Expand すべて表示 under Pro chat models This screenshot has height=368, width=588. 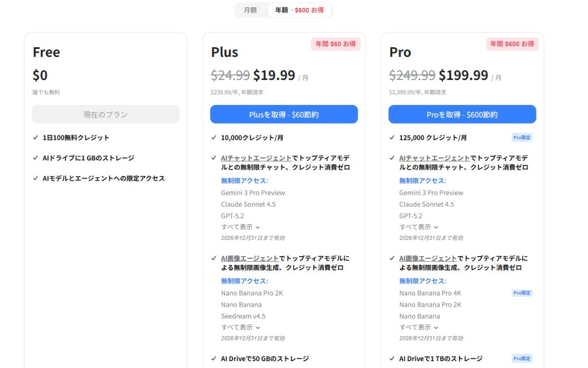click(418, 227)
